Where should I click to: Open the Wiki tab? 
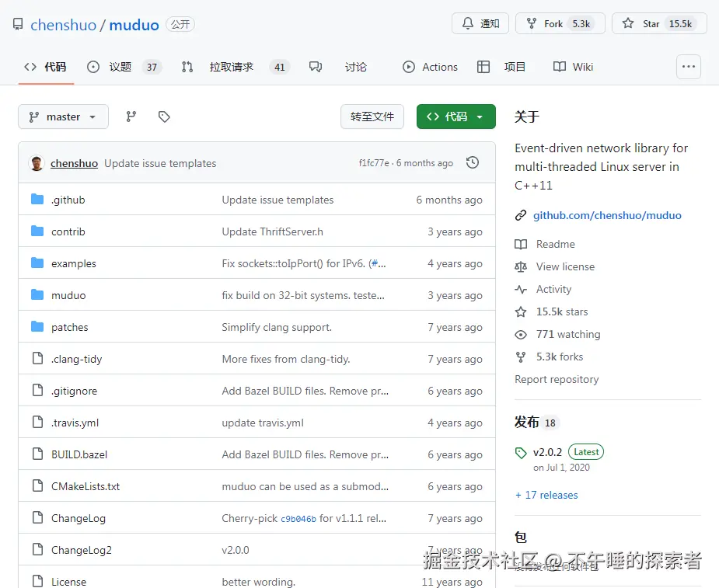(x=573, y=67)
